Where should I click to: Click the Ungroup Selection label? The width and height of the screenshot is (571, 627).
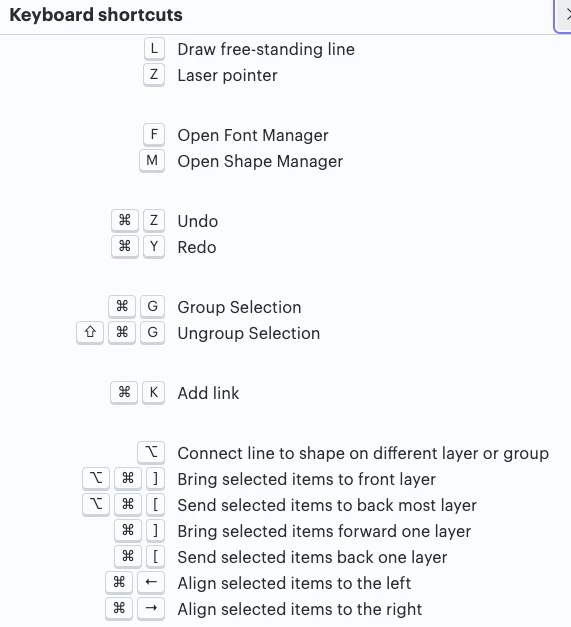pyautogui.click(x=248, y=333)
